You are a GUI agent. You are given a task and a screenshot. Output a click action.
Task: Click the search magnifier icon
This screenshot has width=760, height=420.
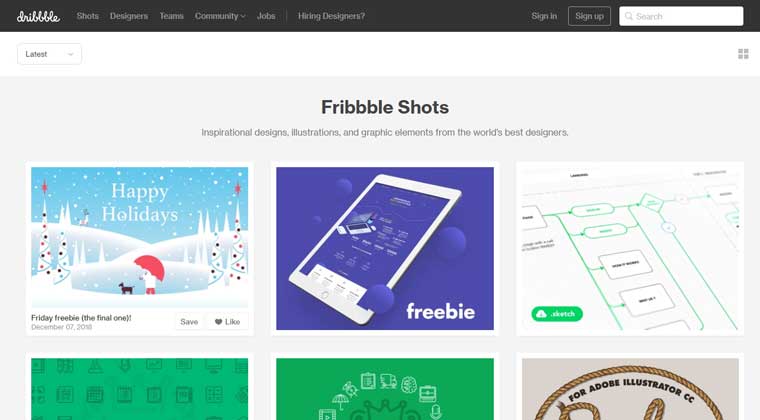[x=629, y=16]
